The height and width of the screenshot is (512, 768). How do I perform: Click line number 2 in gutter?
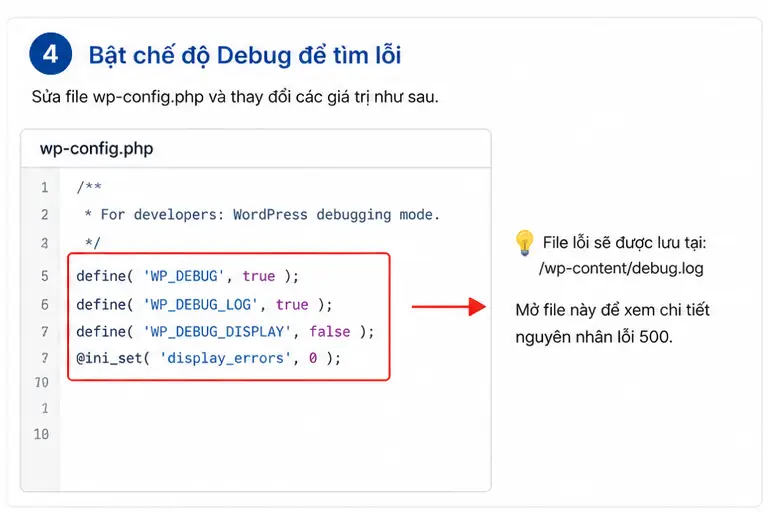(x=45, y=215)
